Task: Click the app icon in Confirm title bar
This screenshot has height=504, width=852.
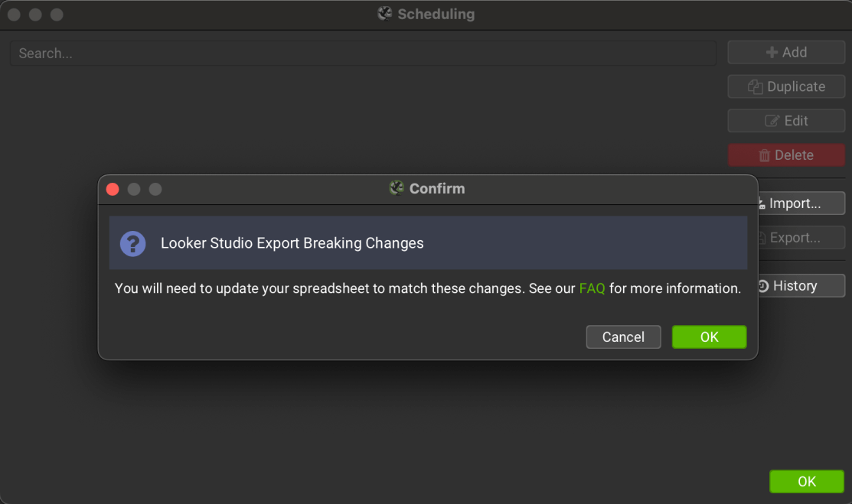Action: pos(397,188)
